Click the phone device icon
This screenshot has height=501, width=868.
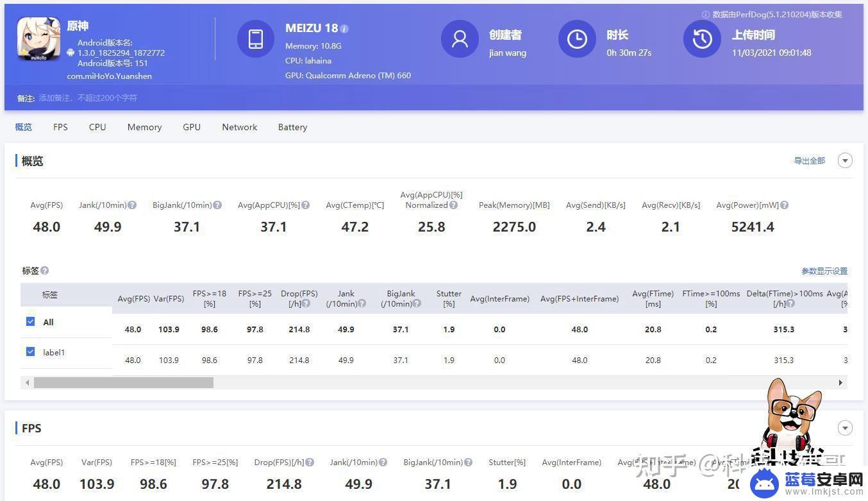coord(256,38)
